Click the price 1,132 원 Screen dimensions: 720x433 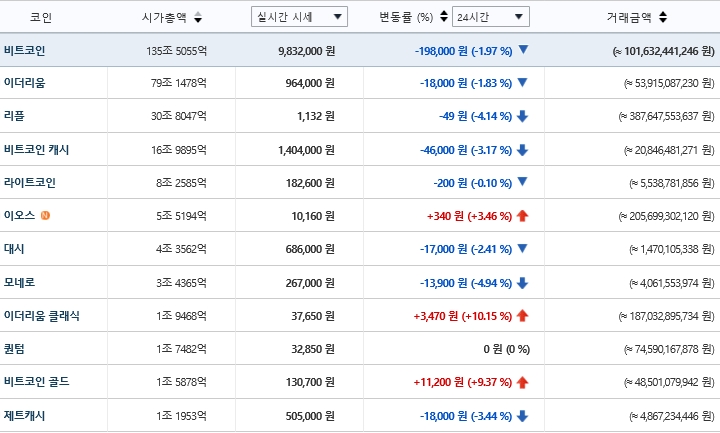(x=316, y=116)
